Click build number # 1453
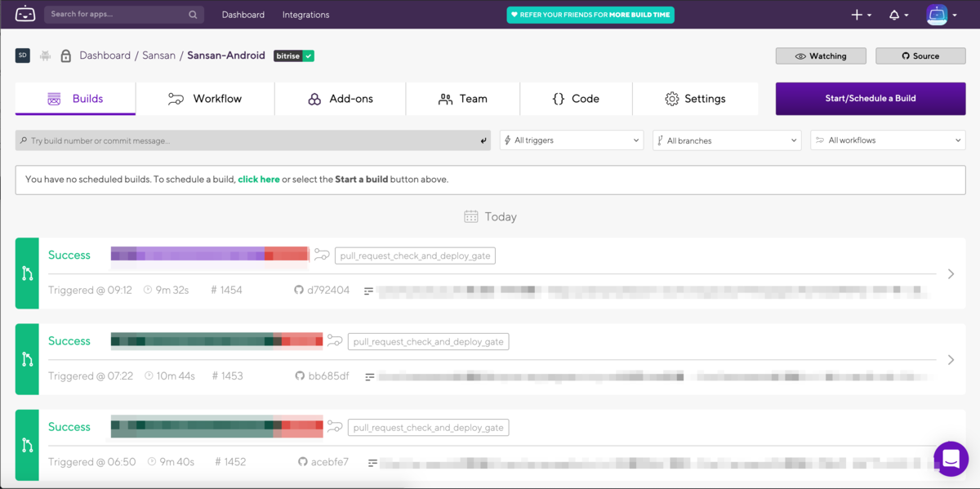The width and height of the screenshot is (980, 489). point(228,376)
